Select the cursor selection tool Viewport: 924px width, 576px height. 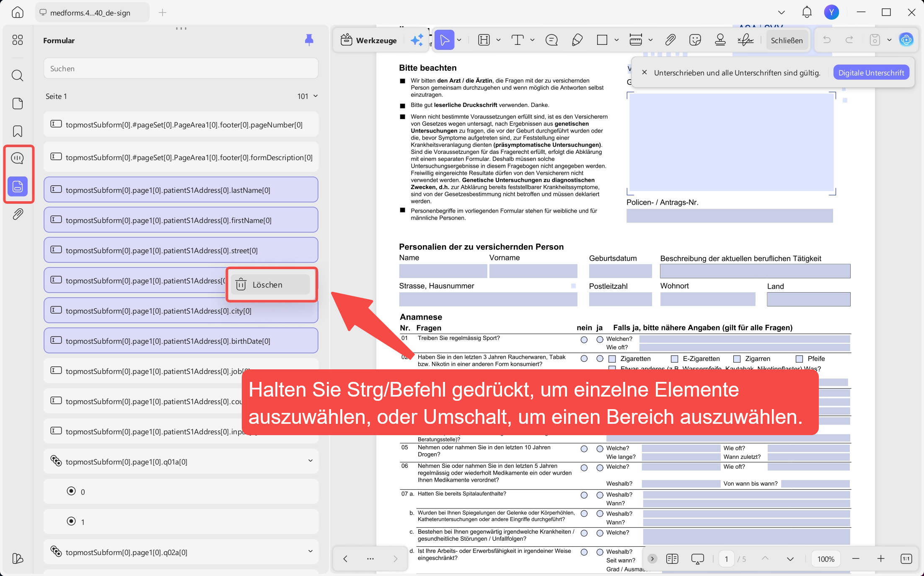pos(445,40)
